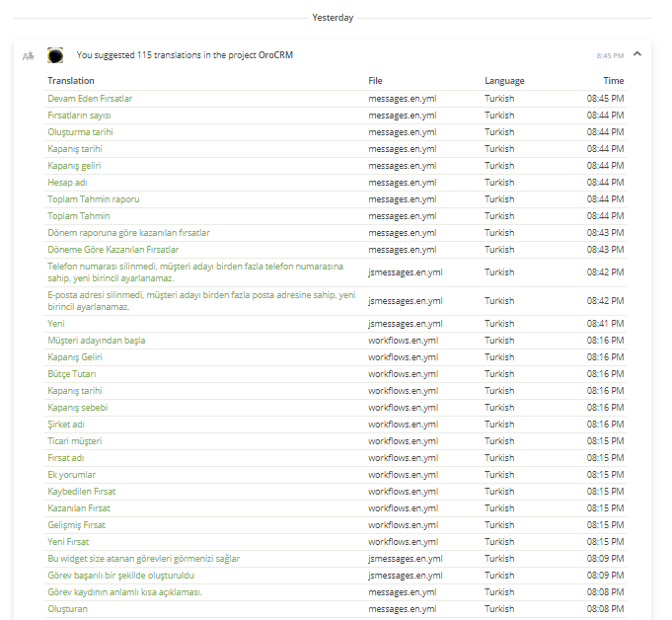The image size is (672, 620).
Task: Click the translation activity language icon
Action: pyautogui.click(x=28, y=55)
